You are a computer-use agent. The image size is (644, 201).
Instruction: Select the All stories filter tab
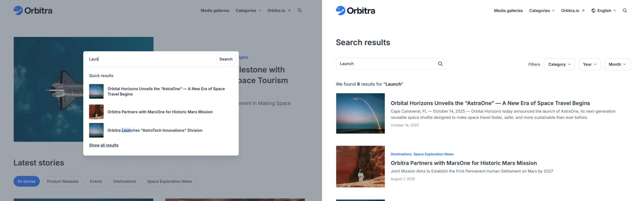27,181
